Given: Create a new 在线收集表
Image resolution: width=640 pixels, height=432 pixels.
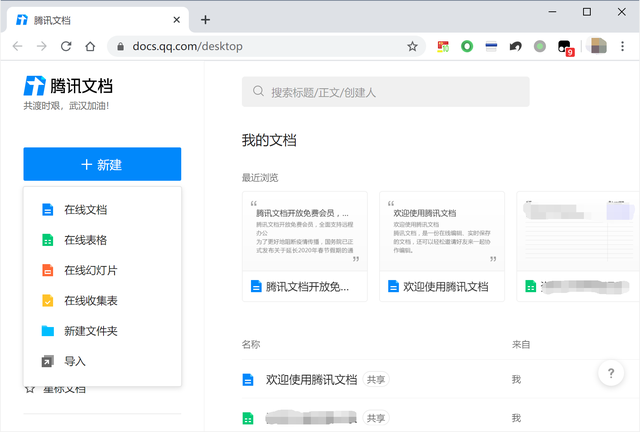Looking at the screenshot, I should click(90, 300).
